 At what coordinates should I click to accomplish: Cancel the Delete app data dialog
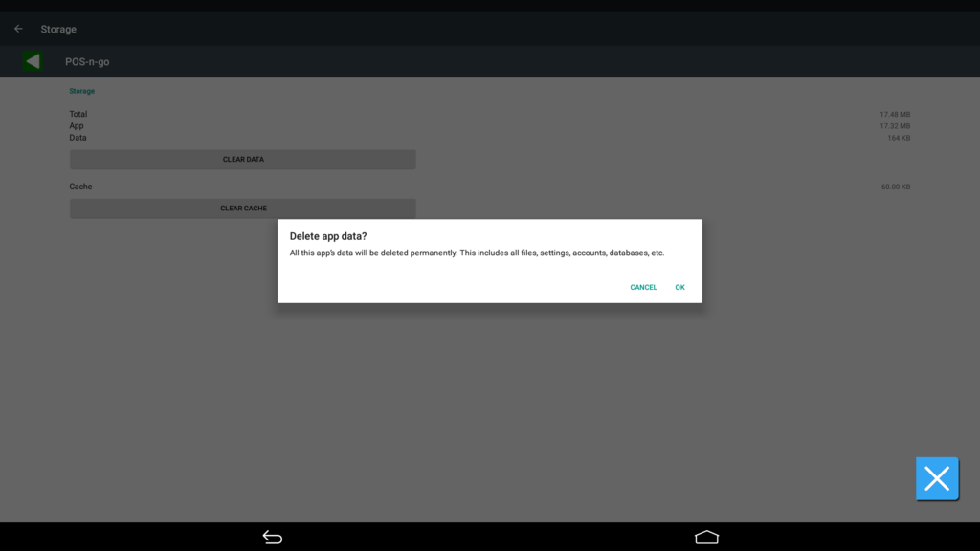click(x=643, y=287)
